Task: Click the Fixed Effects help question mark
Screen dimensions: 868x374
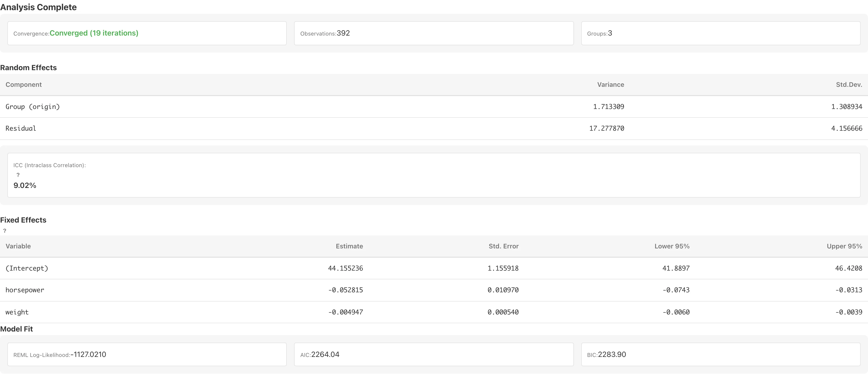Action: [5, 231]
